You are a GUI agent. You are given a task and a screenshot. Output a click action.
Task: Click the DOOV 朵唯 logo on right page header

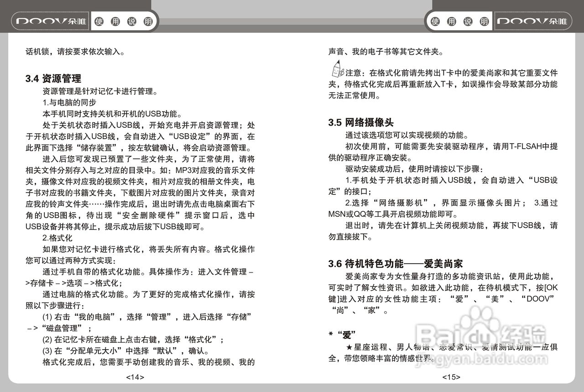532,21
